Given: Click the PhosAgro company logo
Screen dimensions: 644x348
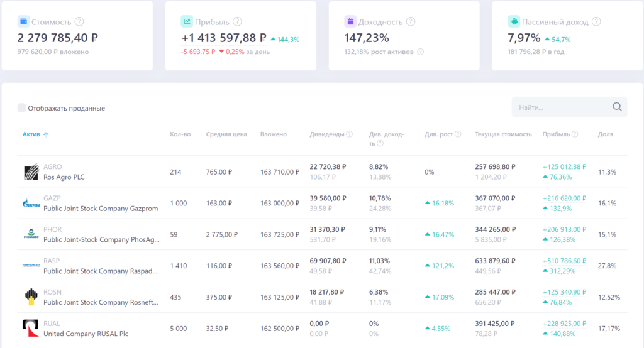Looking at the screenshot, I should point(31,234).
